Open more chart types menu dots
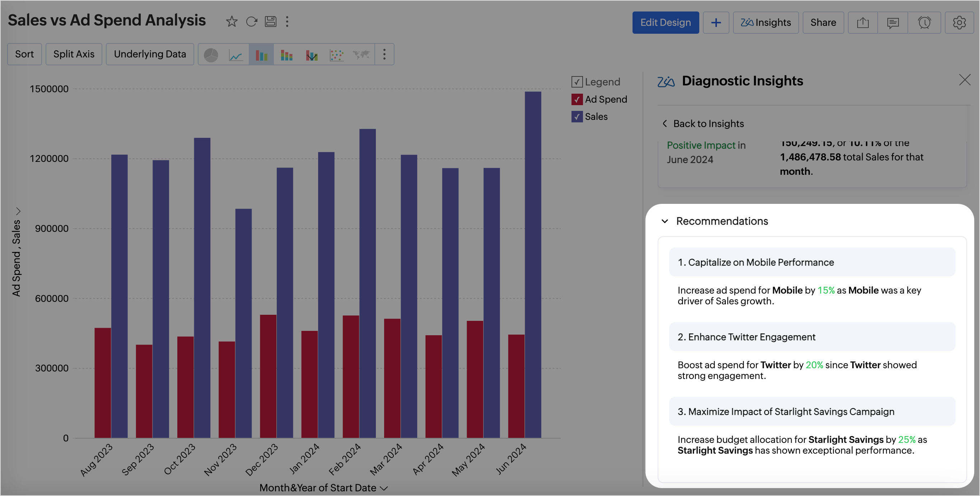 tap(384, 55)
